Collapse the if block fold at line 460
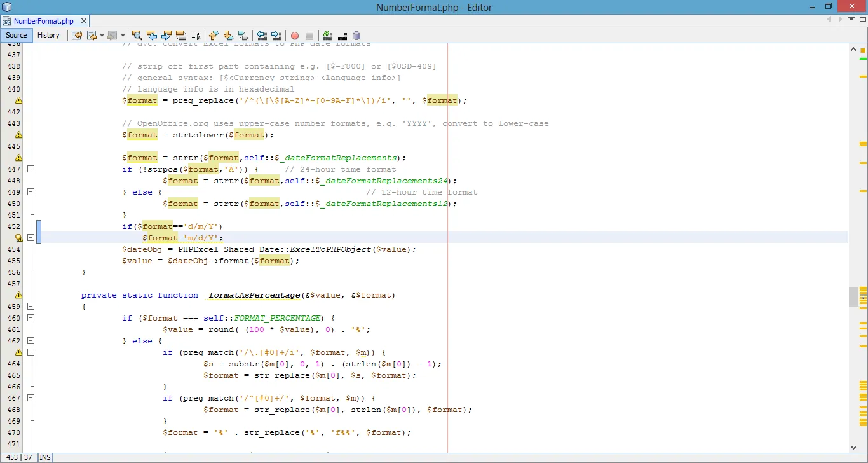This screenshot has width=868, height=463. pos(31,318)
